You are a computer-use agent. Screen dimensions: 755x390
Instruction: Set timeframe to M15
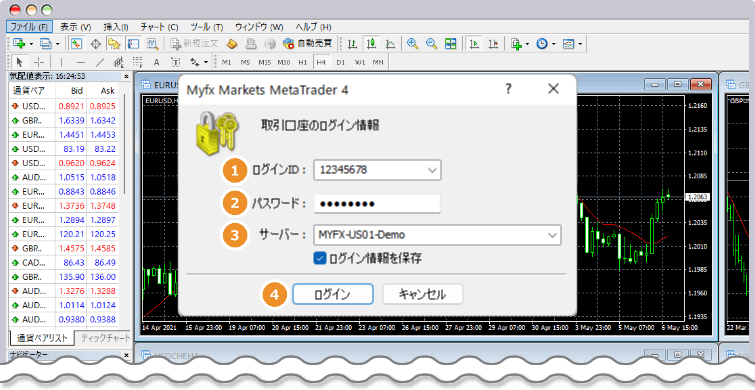[x=264, y=62]
